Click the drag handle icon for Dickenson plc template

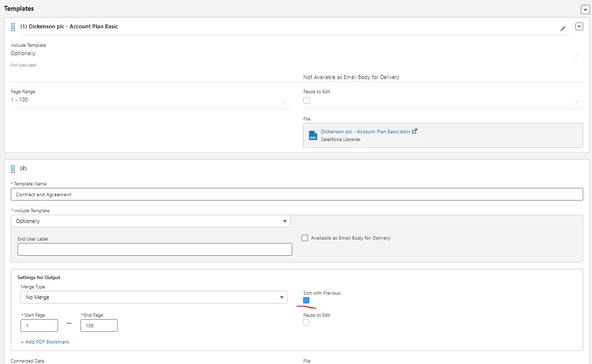[x=13, y=27]
